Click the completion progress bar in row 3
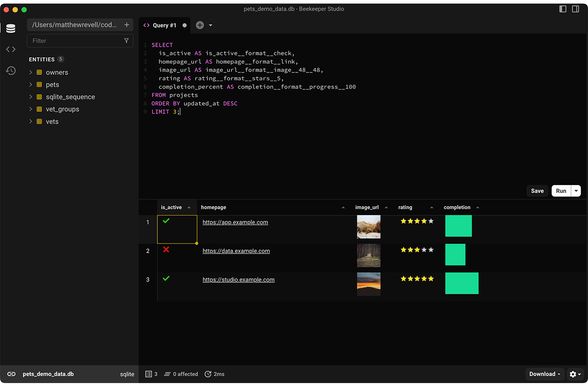The width and height of the screenshot is (588, 387). pyautogui.click(x=462, y=283)
